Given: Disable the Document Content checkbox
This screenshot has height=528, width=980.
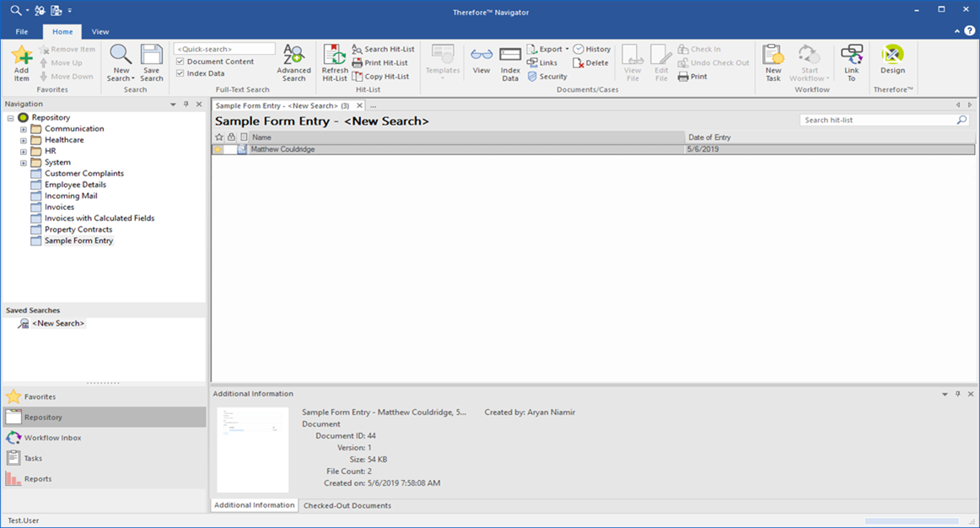Looking at the screenshot, I should 182,62.
